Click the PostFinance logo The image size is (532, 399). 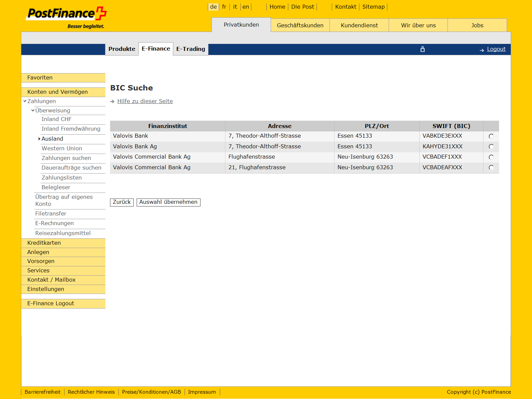click(66, 18)
